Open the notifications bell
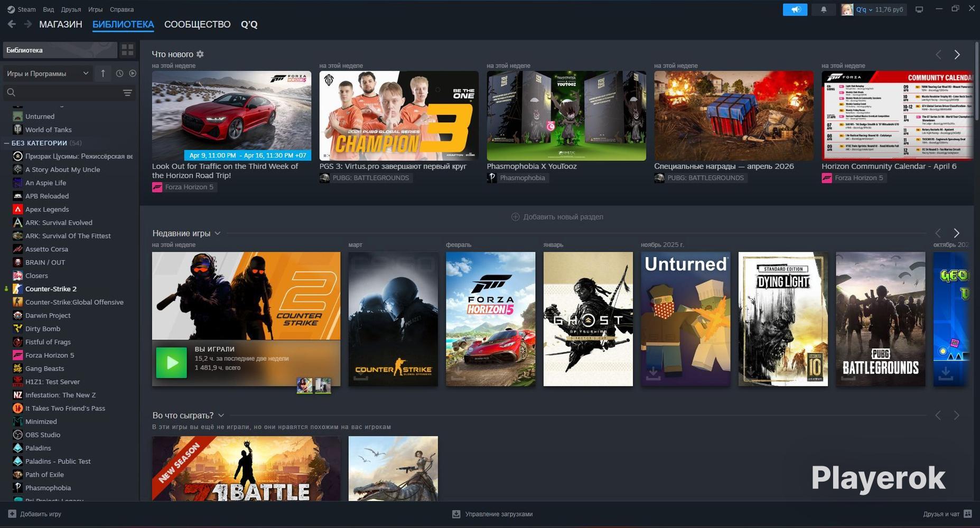The width and height of the screenshot is (980, 528). click(x=823, y=10)
